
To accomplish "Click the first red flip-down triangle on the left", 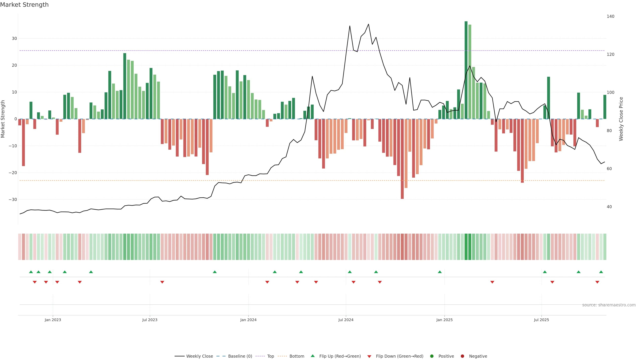I will [x=35, y=282].
